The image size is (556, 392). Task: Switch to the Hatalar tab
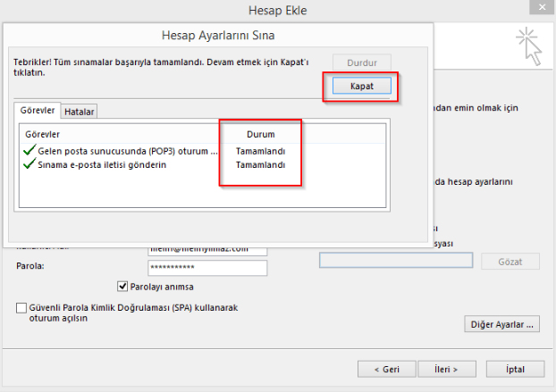80,112
